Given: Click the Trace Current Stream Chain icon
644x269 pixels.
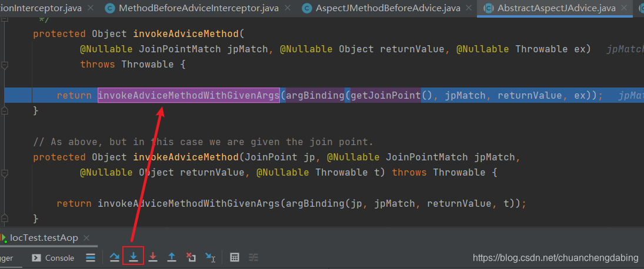Looking at the screenshot, I should point(253,257).
